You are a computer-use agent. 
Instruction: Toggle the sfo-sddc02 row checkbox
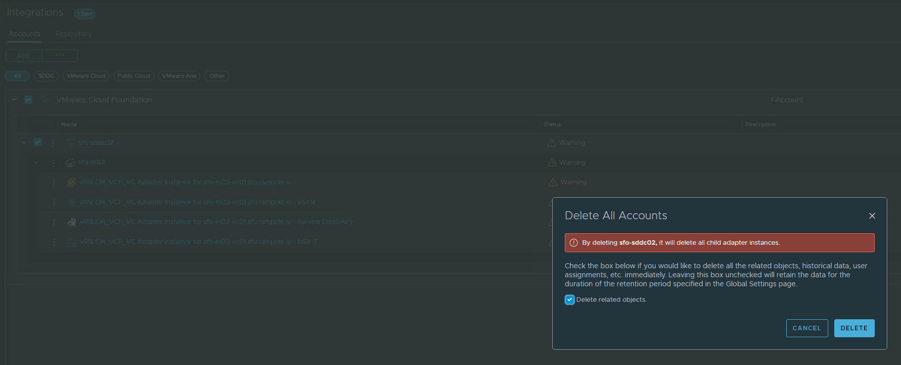tap(38, 142)
